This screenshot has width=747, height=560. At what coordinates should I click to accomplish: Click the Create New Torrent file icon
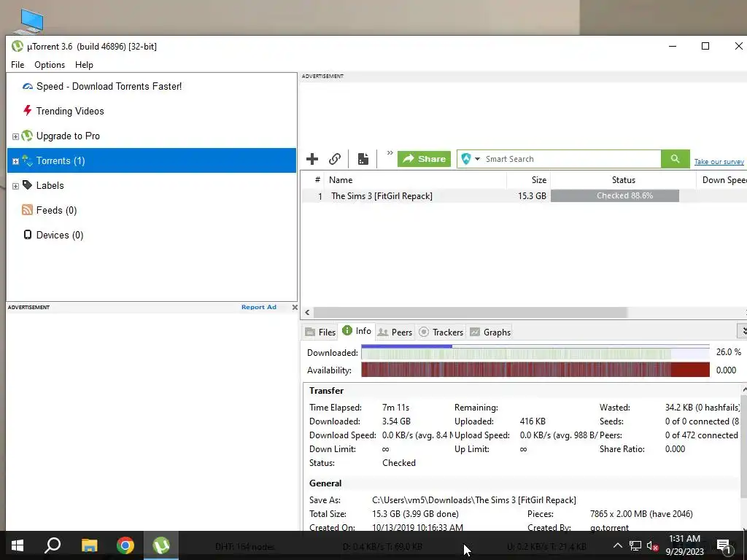[x=363, y=159]
